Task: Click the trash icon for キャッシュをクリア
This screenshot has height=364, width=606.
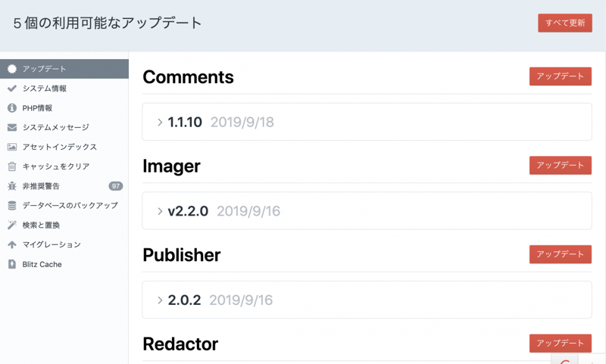Action: [12, 166]
